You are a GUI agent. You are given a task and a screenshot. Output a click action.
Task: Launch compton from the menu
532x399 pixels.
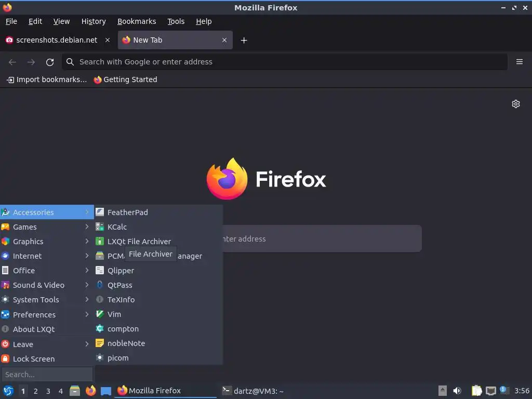pyautogui.click(x=158, y=329)
